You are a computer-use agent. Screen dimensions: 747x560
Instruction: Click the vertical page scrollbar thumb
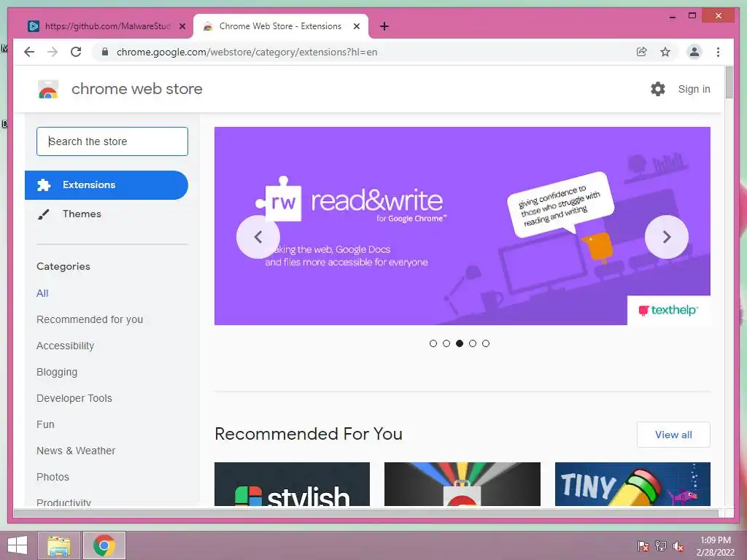729,82
